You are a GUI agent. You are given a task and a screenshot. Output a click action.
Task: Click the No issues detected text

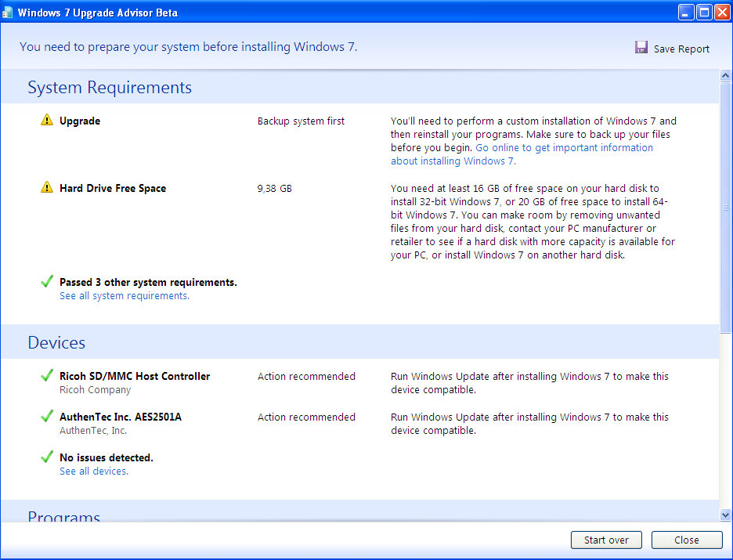pos(107,457)
